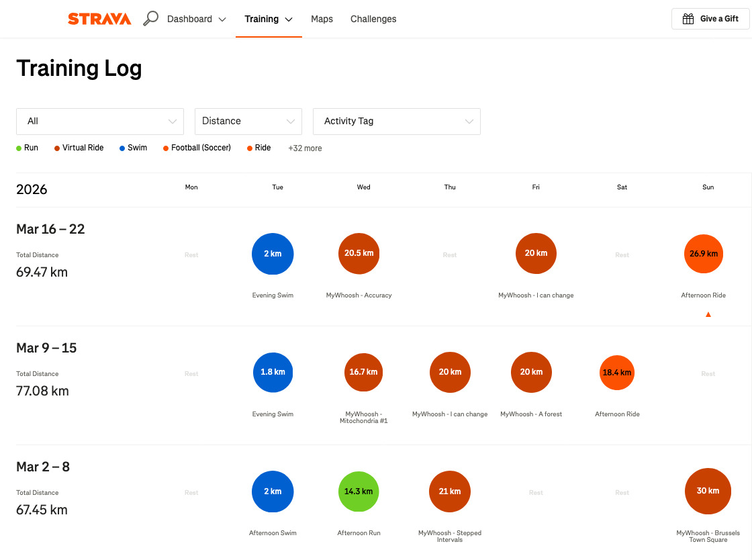Expand the Activity Tag dropdown
This screenshot has width=752, height=560.
[396, 122]
